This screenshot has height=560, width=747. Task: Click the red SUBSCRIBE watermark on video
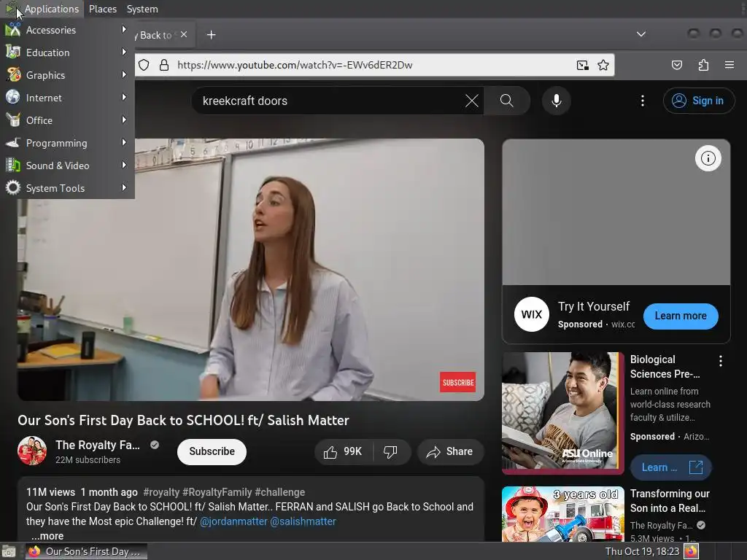click(458, 382)
